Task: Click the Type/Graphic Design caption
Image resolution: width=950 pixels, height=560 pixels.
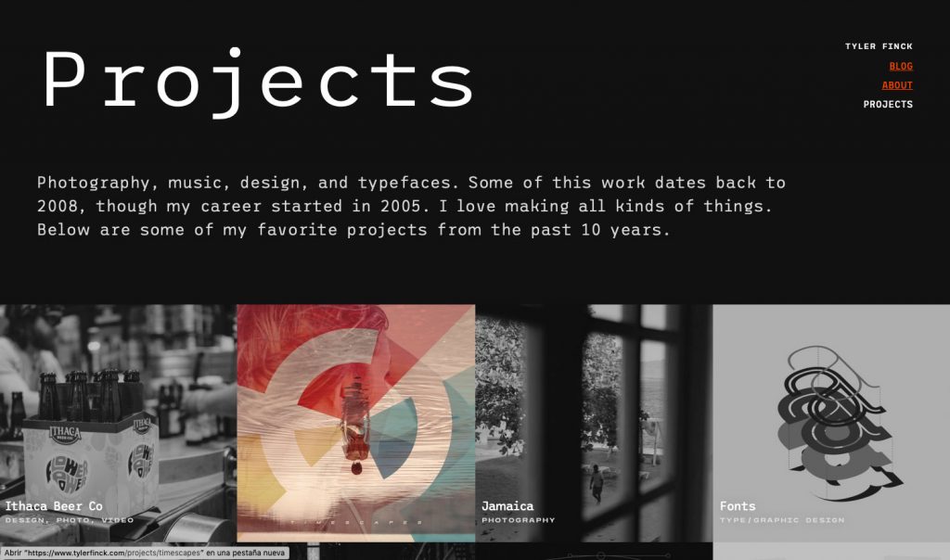Action: tap(781, 520)
